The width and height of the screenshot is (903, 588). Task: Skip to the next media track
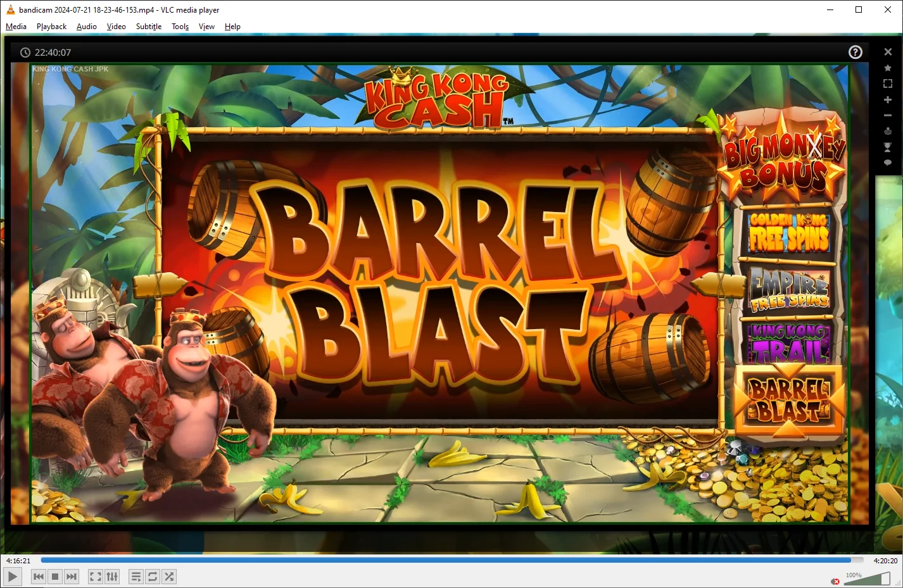tap(72, 577)
